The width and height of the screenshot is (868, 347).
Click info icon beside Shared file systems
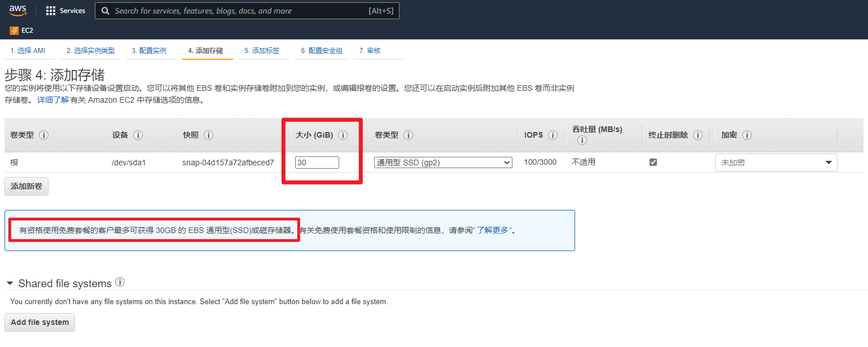120,282
